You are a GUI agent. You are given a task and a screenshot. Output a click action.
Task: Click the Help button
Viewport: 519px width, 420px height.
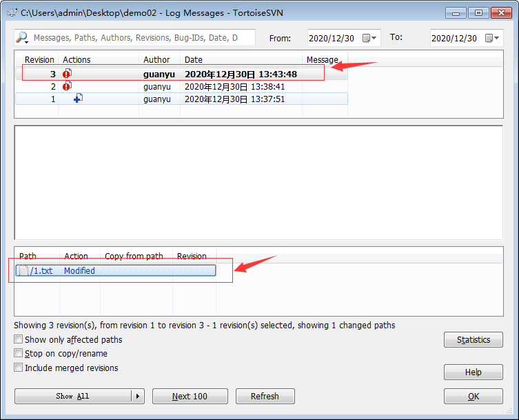pyautogui.click(x=474, y=372)
